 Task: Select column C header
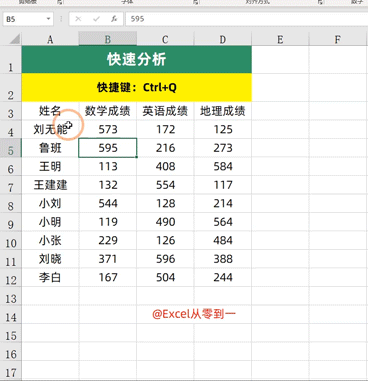click(x=165, y=39)
